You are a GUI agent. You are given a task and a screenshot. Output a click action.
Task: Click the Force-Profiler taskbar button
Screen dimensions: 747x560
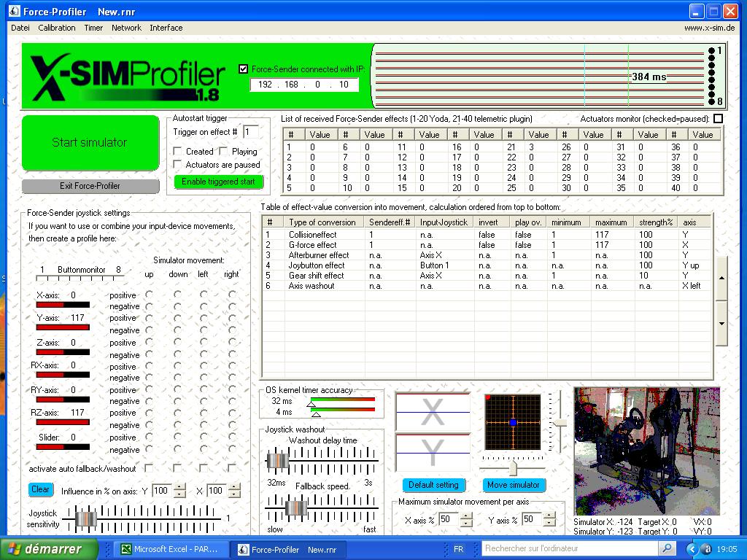287,550
